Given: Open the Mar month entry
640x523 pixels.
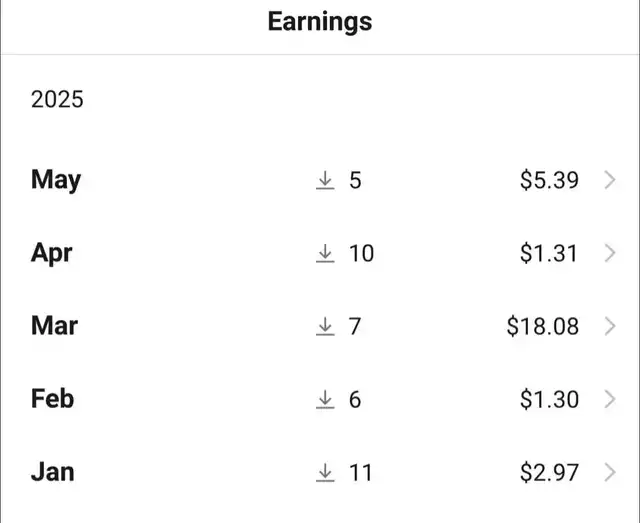Looking at the screenshot, I should point(54,326).
